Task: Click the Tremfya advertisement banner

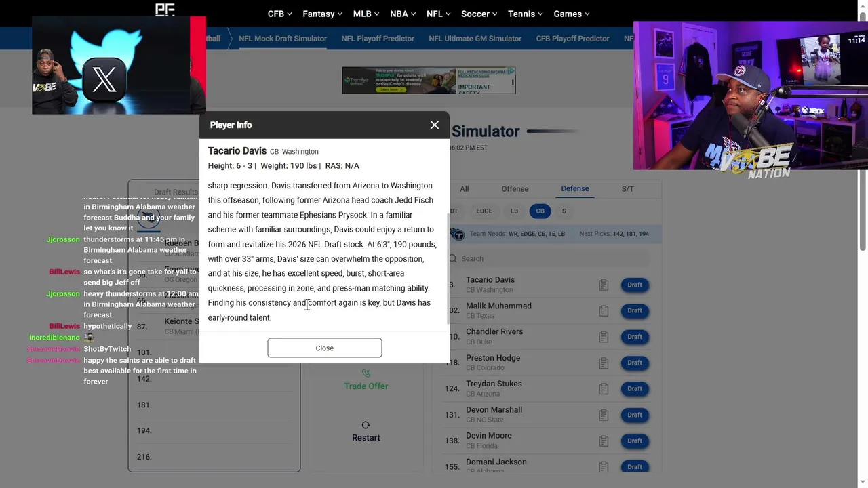Action: pos(429,80)
